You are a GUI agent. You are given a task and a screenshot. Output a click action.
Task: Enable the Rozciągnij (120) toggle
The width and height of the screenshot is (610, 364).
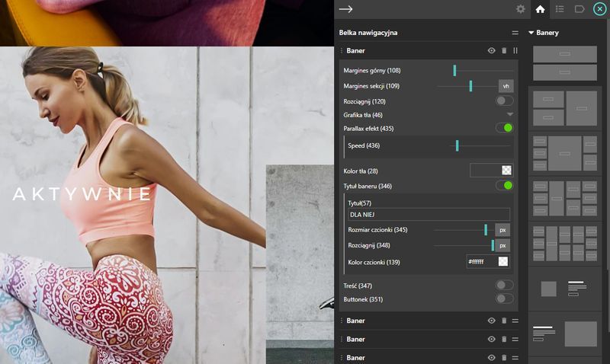(504, 101)
